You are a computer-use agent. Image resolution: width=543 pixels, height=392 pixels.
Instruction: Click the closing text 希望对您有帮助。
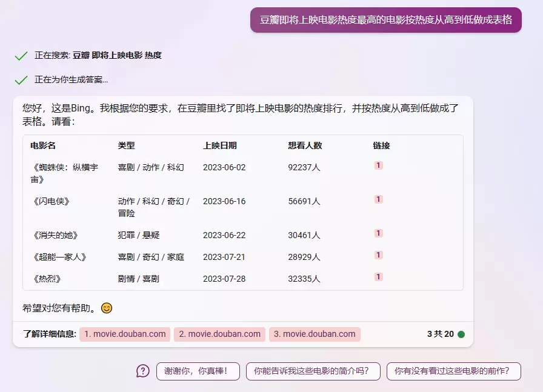pyautogui.click(x=60, y=308)
